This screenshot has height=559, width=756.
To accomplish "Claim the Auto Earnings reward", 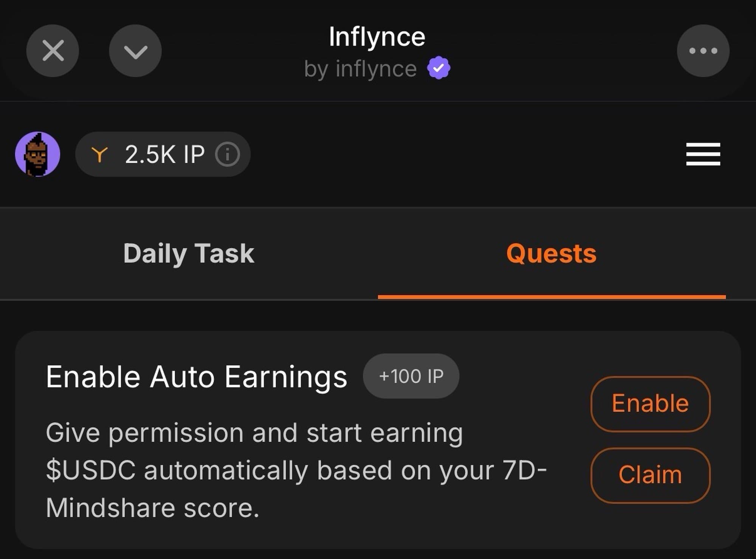I will tap(650, 475).
